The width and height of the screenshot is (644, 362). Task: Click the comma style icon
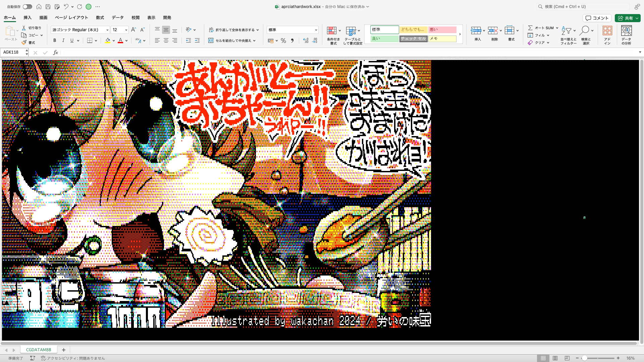292,41
